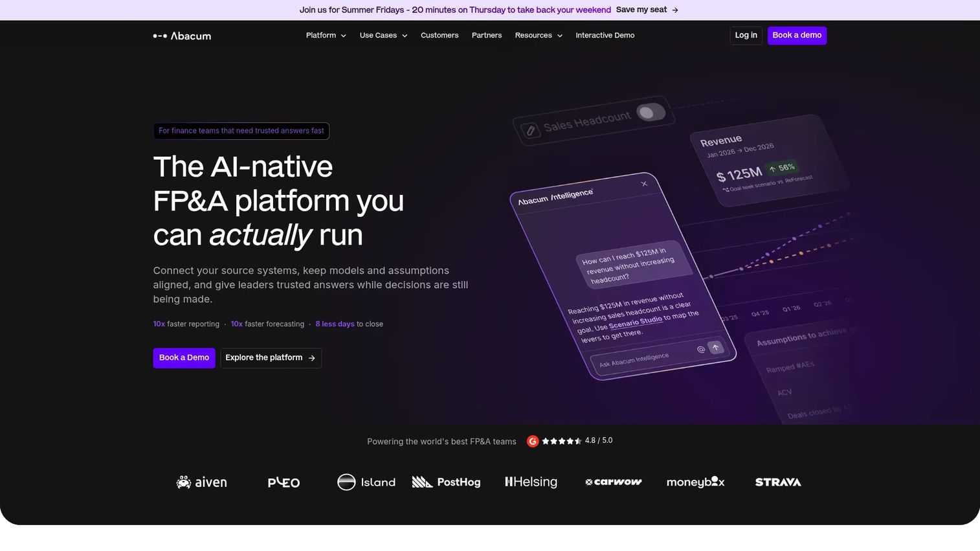Image resolution: width=980 pixels, height=551 pixels.
Task: Open the Interactive Demo nav item
Action: [605, 36]
